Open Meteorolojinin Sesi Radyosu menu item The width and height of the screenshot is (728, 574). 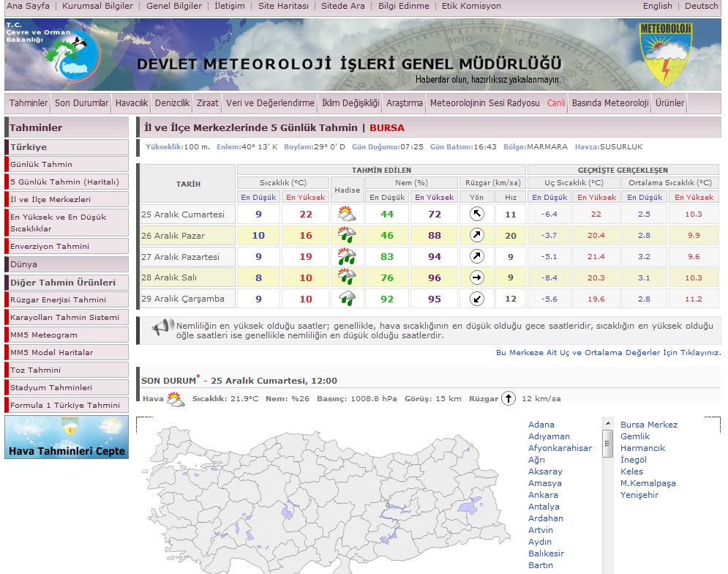click(484, 102)
